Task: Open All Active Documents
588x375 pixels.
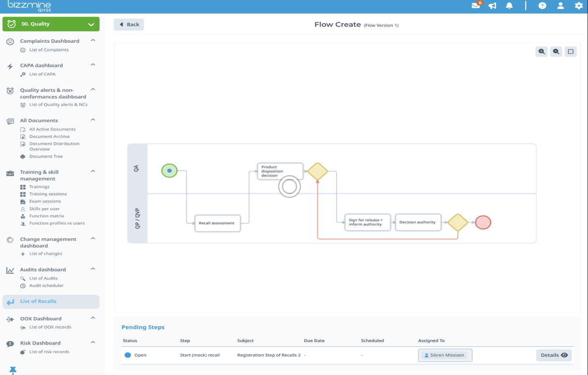Action: click(52, 129)
